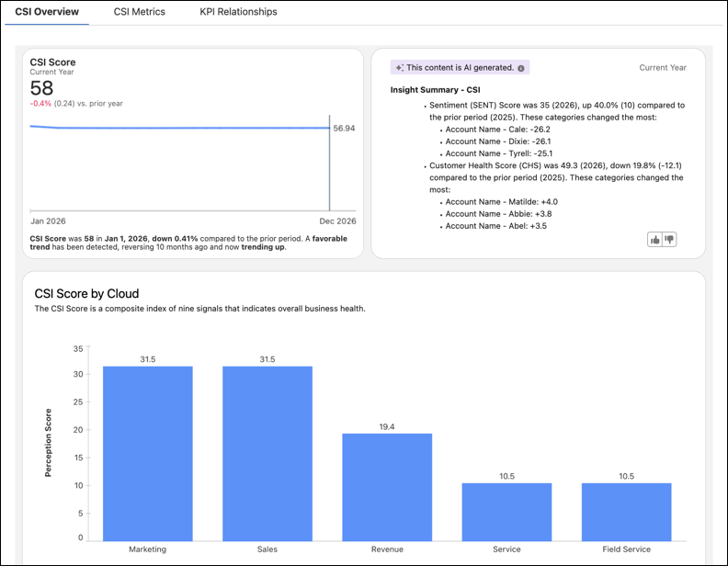Viewport: 728px width, 566px height.
Task: Click the 56.94 value marker on trend chart
Action: tap(344, 128)
